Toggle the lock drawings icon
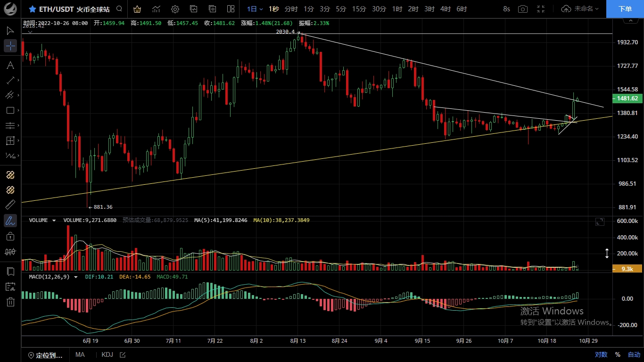The height and width of the screenshot is (362, 644). (x=10, y=236)
